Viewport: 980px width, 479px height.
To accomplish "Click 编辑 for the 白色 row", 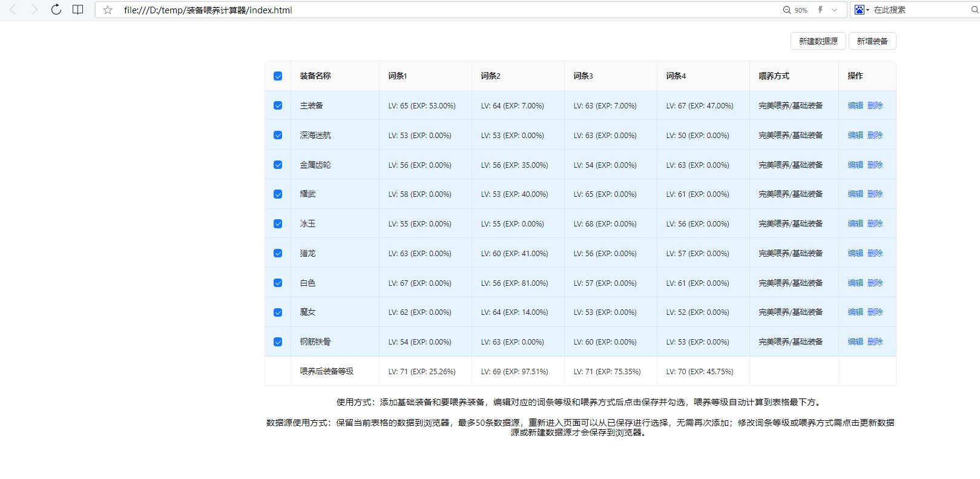I will click(x=855, y=283).
